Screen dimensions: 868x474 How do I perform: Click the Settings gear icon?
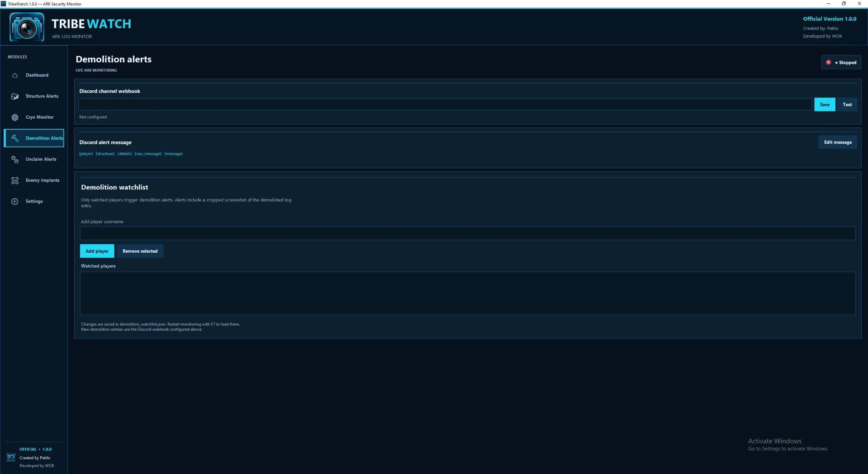pos(15,201)
